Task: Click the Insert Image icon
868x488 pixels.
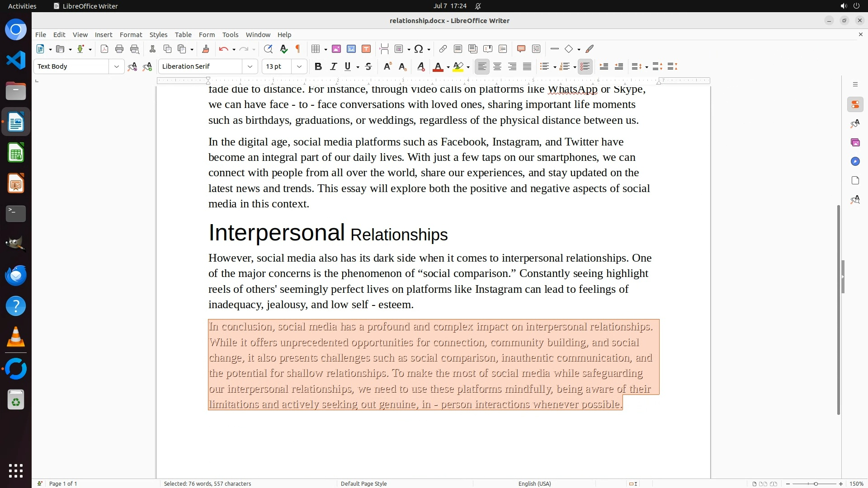Action: 336,49
